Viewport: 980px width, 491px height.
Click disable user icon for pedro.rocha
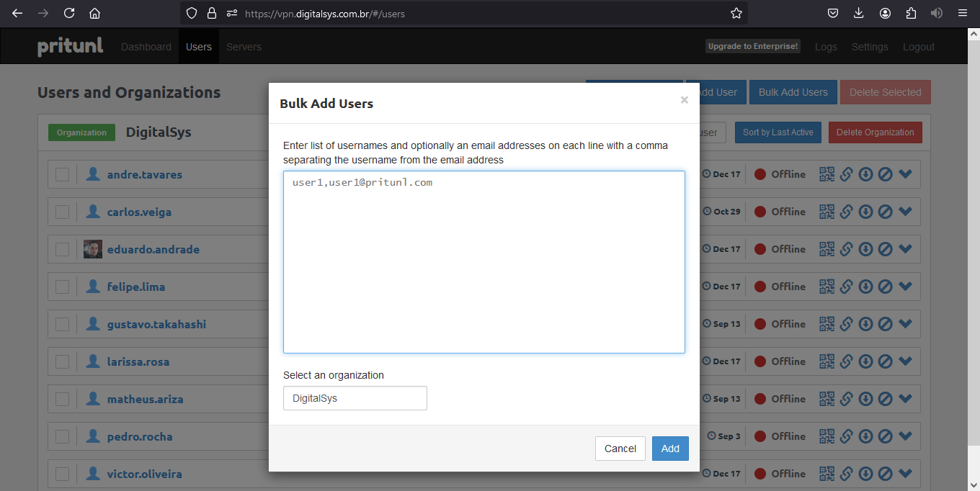pyautogui.click(x=886, y=436)
